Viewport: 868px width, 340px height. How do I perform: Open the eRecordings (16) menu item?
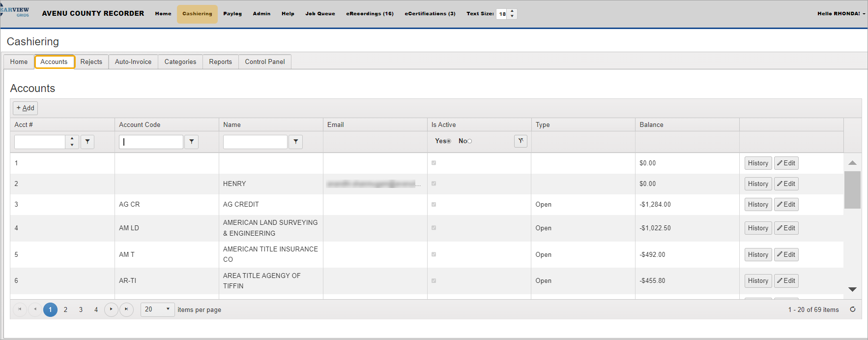pyautogui.click(x=370, y=14)
